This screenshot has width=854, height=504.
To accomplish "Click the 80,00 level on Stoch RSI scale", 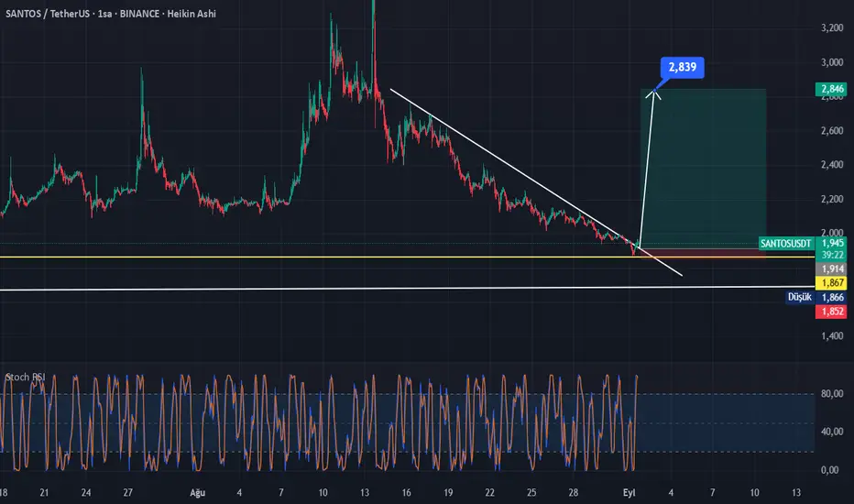I will (832, 393).
